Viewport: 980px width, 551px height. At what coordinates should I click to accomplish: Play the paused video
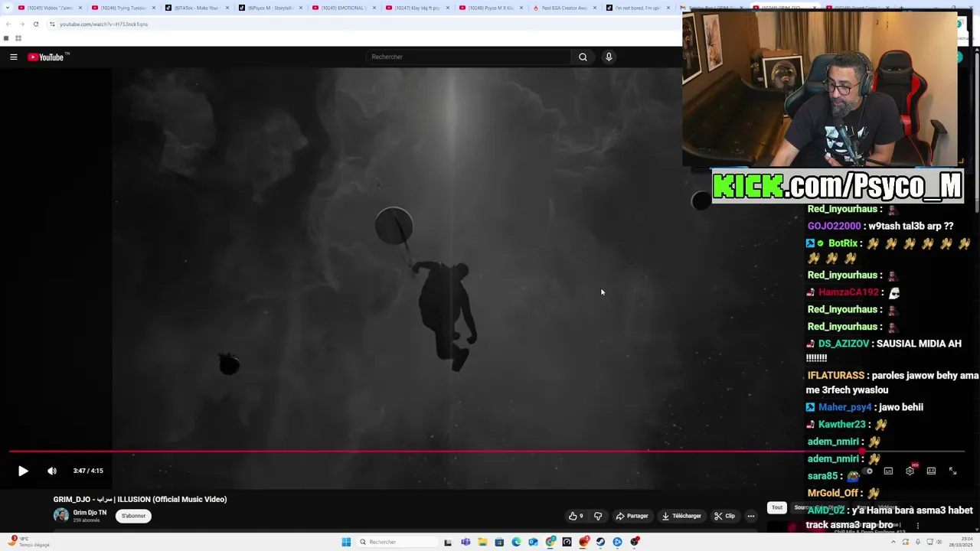[23, 471]
